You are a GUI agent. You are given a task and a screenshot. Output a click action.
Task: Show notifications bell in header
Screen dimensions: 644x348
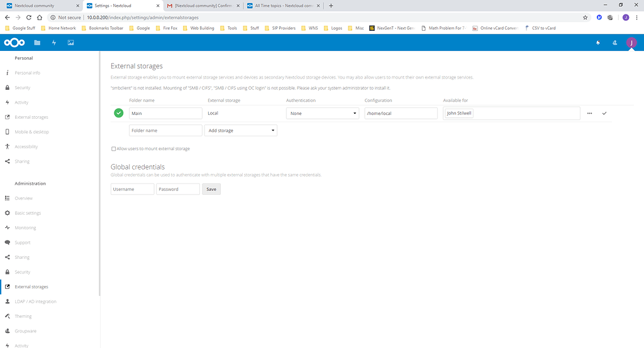click(598, 43)
